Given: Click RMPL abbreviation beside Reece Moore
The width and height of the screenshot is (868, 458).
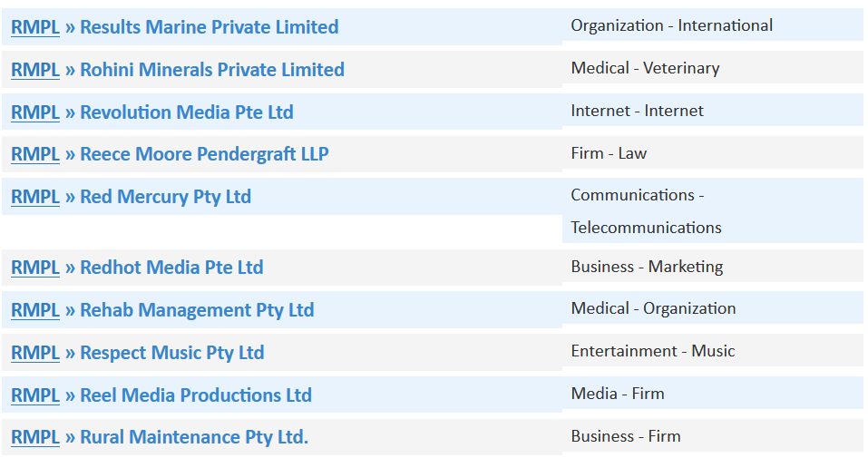Looking at the screenshot, I should tap(35, 154).
